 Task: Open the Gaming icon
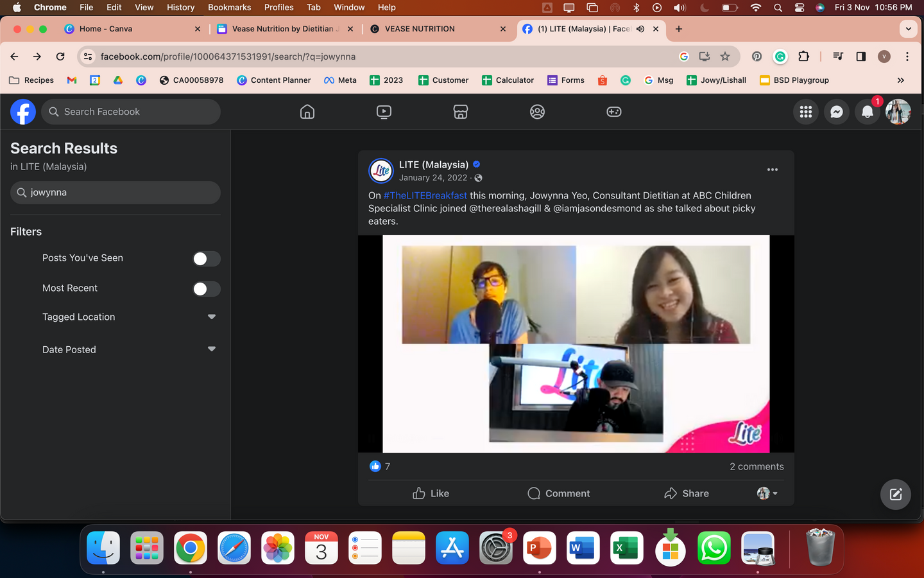pos(613,112)
